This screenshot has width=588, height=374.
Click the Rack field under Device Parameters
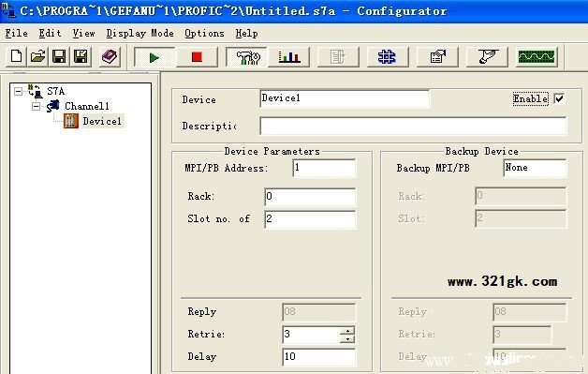pyautogui.click(x=310, y=197)
